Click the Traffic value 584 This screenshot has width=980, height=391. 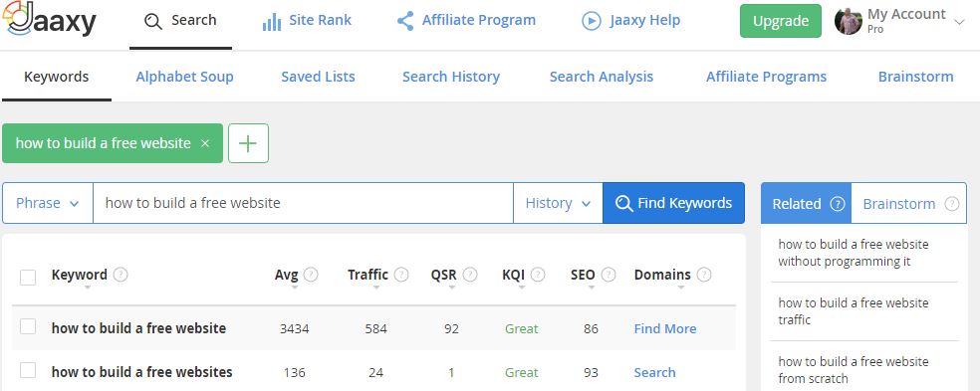click(375, 328)
